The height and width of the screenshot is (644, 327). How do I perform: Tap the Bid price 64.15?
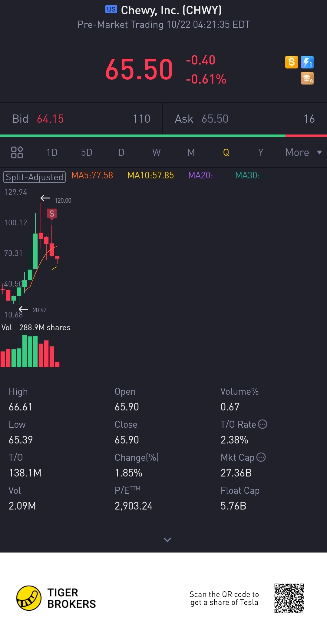[x=50, y=119]
